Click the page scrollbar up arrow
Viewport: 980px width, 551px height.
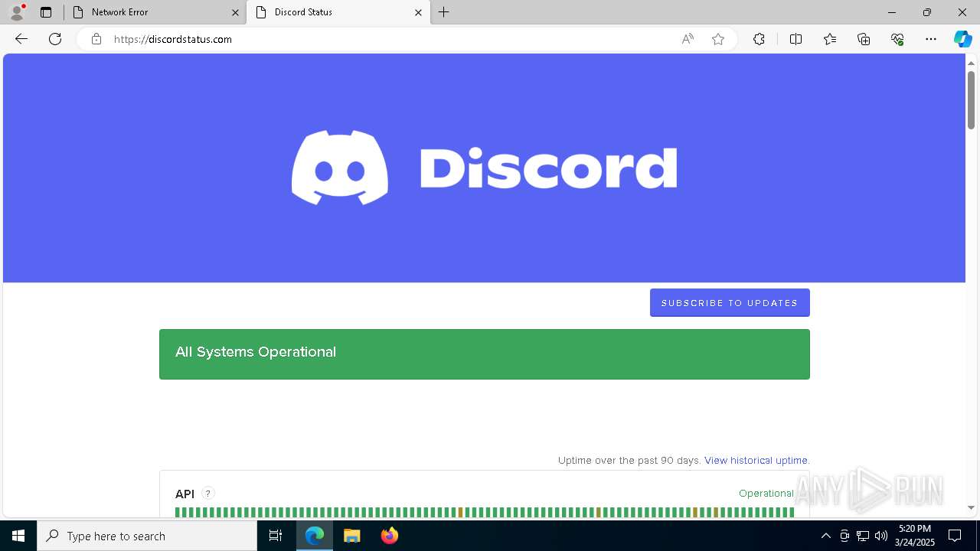coord(971,63)
